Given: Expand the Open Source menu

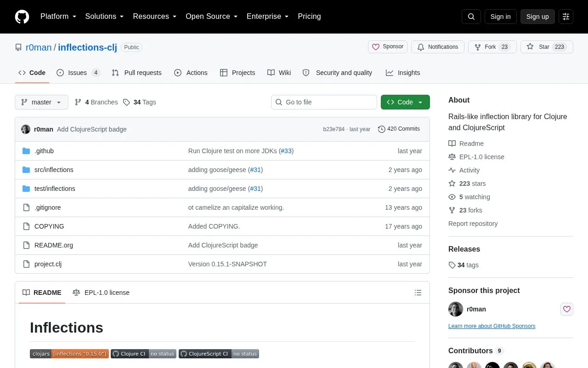Looking at the screenshot, I should [x=212, y=17].
